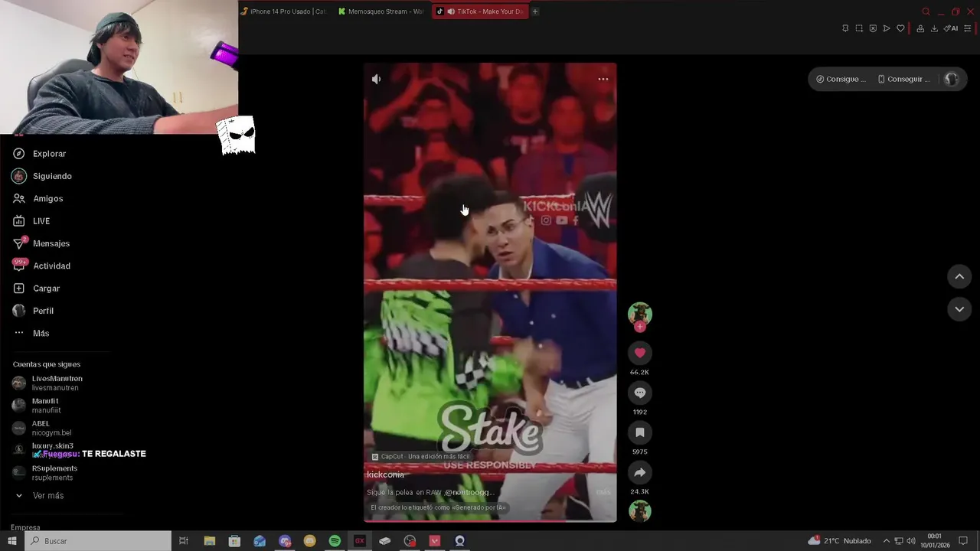Open Cargar upload page
This screenshot has height=551, width=980.
point(36,289)
